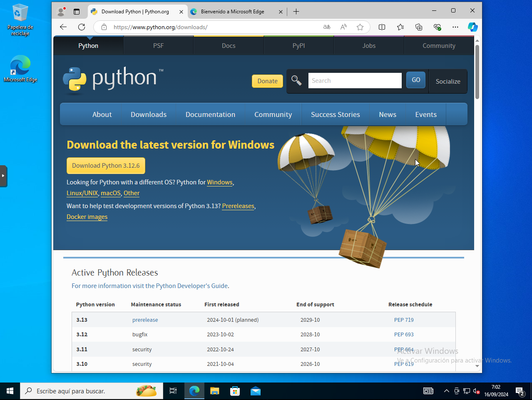
Task: Show hidden system tray icons
Action: (447, 391)
